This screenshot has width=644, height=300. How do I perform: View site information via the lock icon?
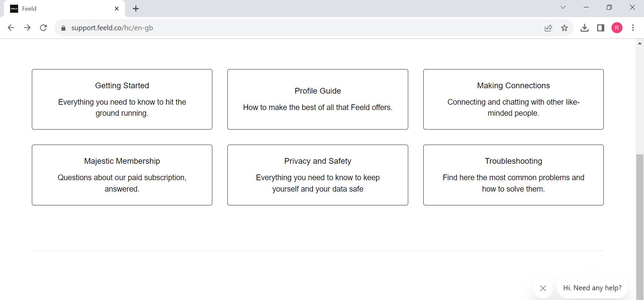[63, 28]
